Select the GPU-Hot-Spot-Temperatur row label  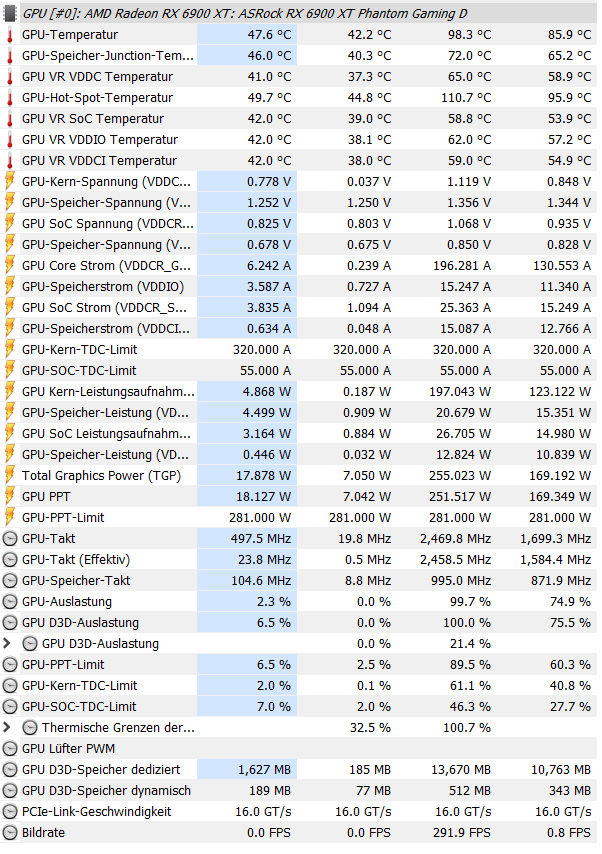tap(98, 98)
